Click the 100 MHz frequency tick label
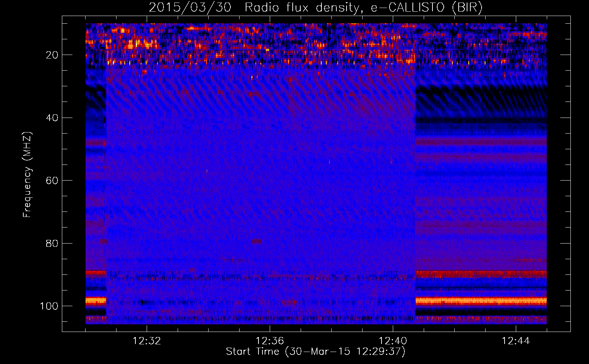Viewport: 589px width, 364px height. (49, 306)
